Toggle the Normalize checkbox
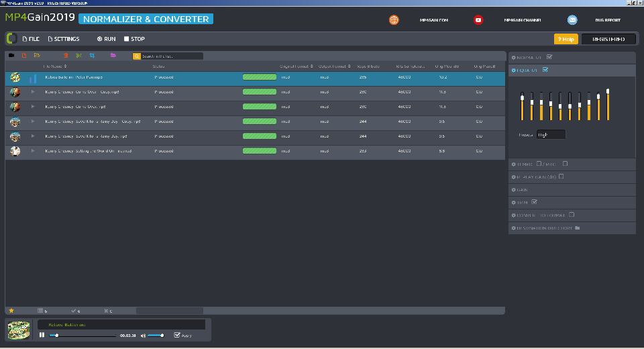 tap(549, 57)
